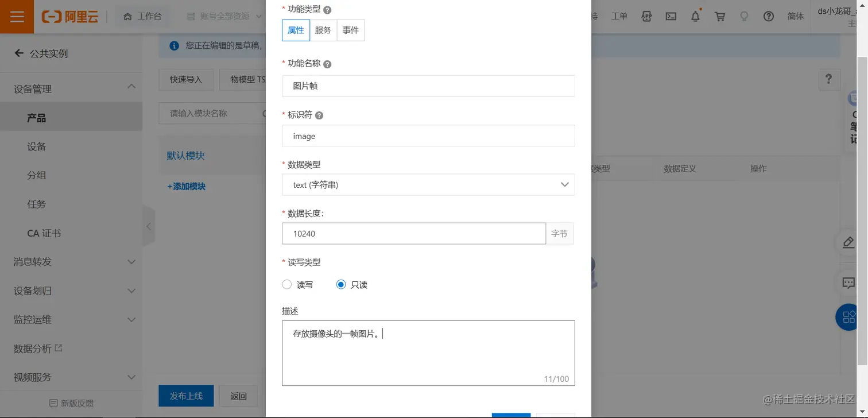The height and width of the screenshot is (418, 868).
Task: Open help question mark in header
Action: coord(769,17)
